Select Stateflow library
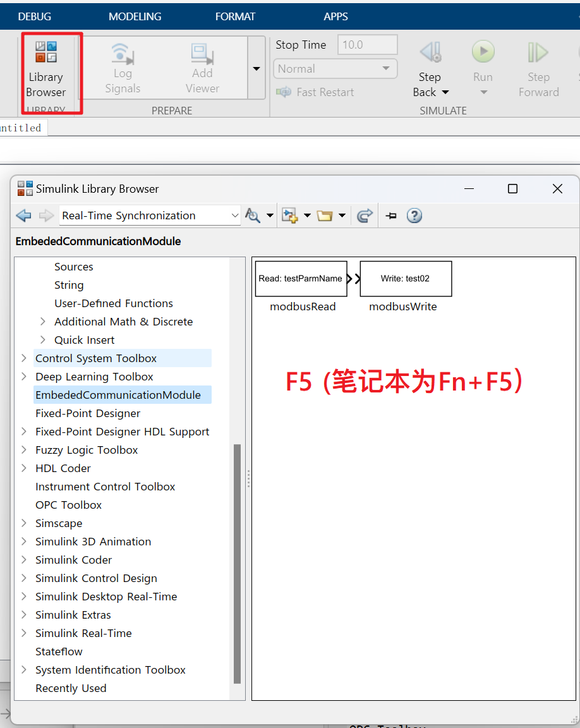 click(x=59, y=652)
